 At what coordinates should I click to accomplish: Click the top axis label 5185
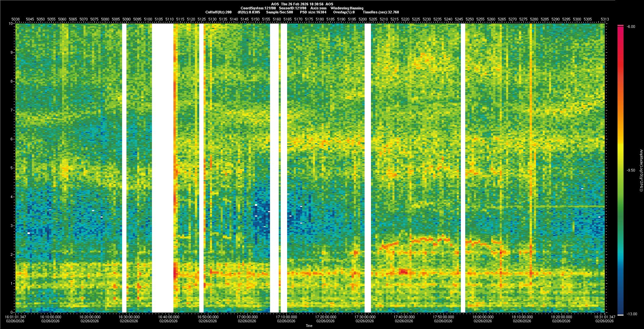330,19
